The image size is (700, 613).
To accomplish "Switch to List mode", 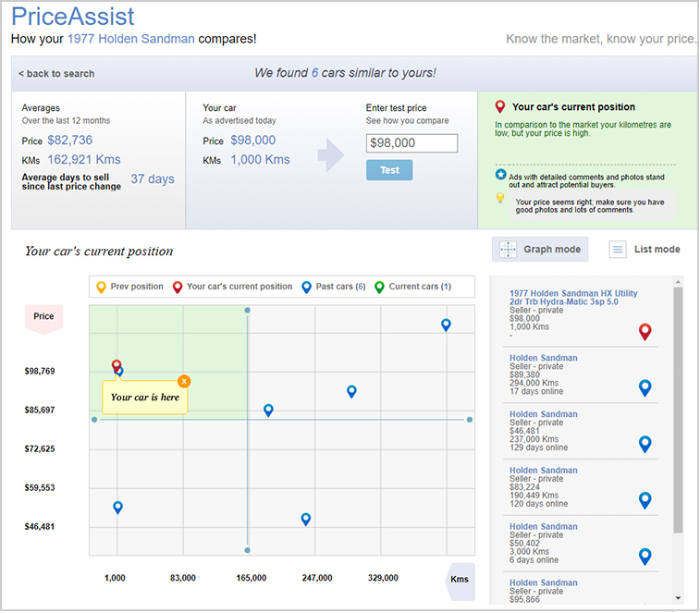I will (x=645, y=249).
